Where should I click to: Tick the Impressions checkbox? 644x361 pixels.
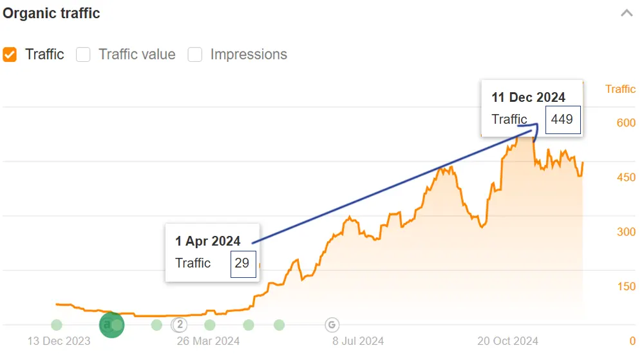click(195, 54)
